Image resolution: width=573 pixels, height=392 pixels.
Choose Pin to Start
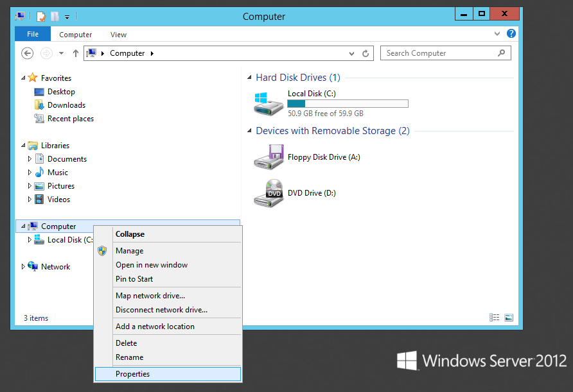[x=168, y=279]
